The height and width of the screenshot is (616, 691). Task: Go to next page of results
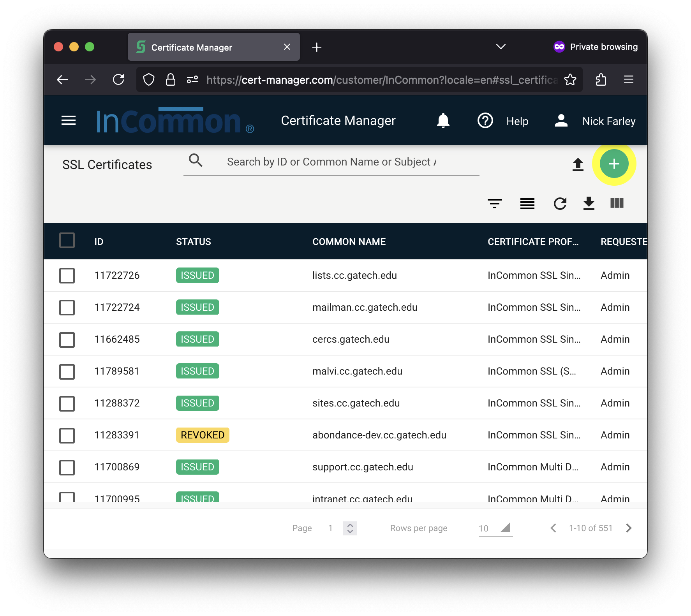[x=629, y=528]
